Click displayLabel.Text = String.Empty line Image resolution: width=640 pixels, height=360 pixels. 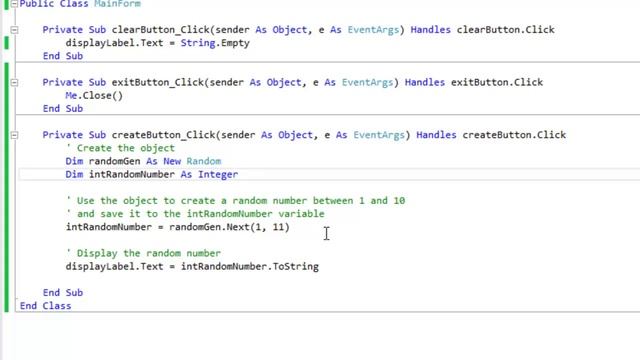[x=158, y=43]
